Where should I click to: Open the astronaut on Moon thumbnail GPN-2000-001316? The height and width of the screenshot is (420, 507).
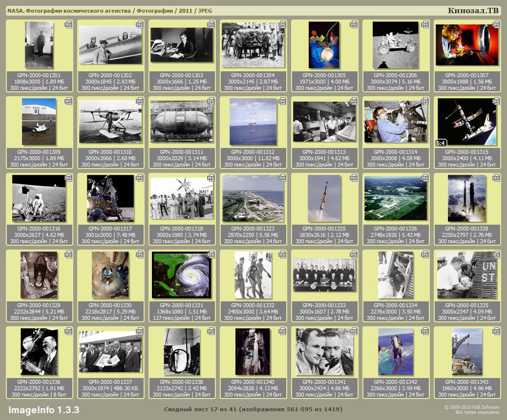click(x=39, y=198)
